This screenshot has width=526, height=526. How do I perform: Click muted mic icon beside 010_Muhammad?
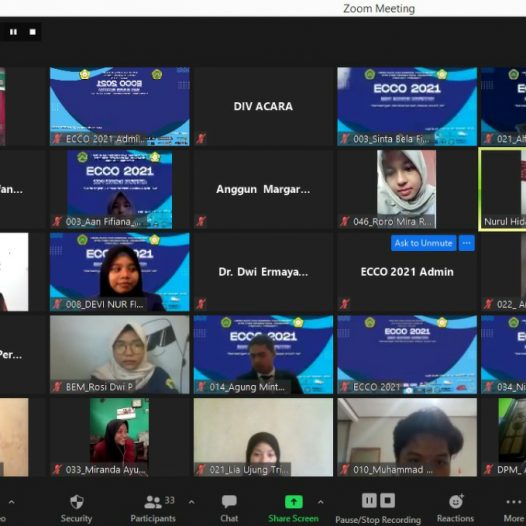(345, 470)
